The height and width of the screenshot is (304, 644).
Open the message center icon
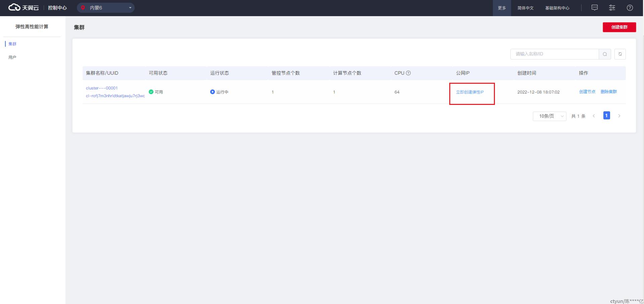(x=594, y=8)
